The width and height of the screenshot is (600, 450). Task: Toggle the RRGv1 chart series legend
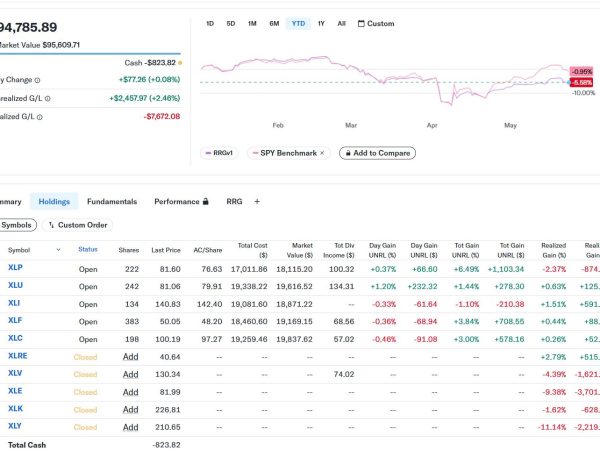pos(219,153)
